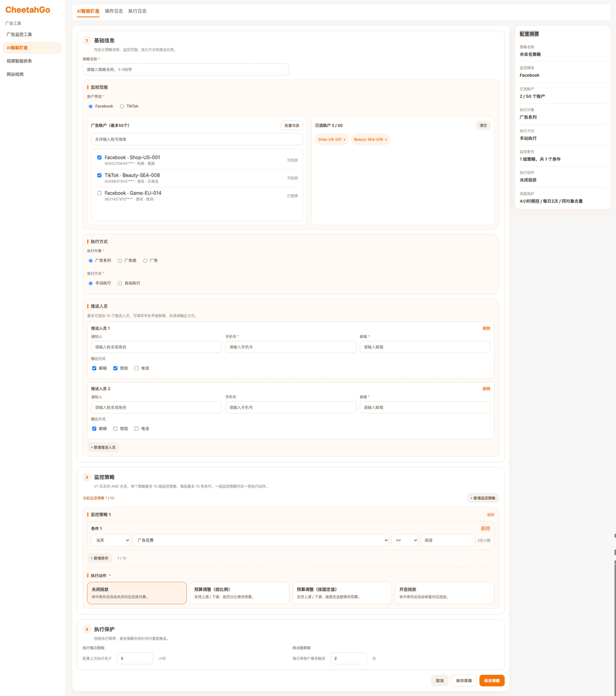Click the 保存策略 button

point(492,681)
